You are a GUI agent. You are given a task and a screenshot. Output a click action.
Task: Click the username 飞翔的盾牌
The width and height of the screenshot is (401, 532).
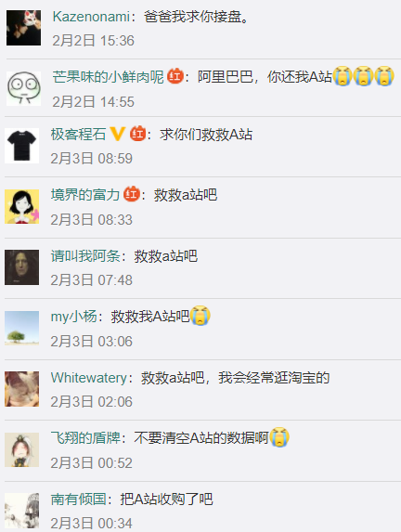point(85,438)
